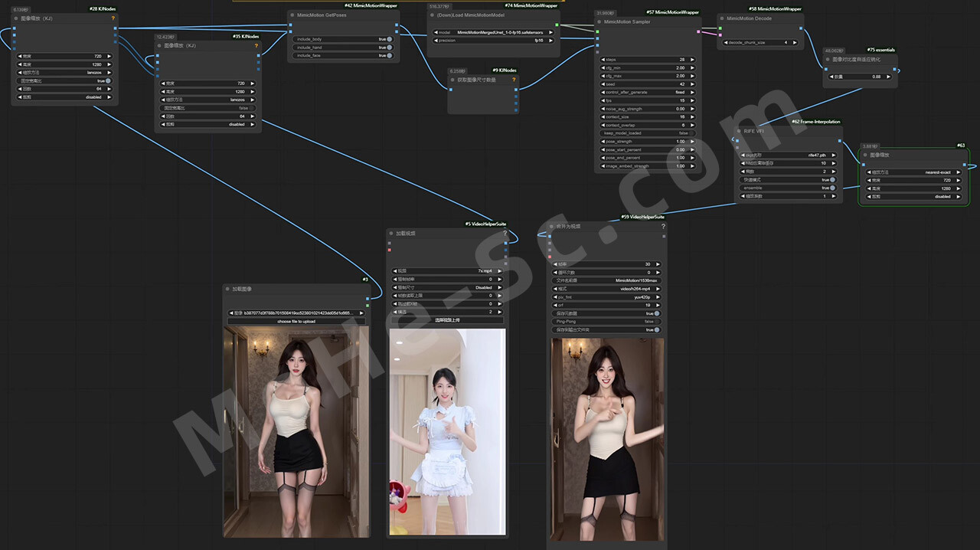The image size is (980, 550).
Task: Click the '#75 essentials' badge
Action: tap(880, 50)
